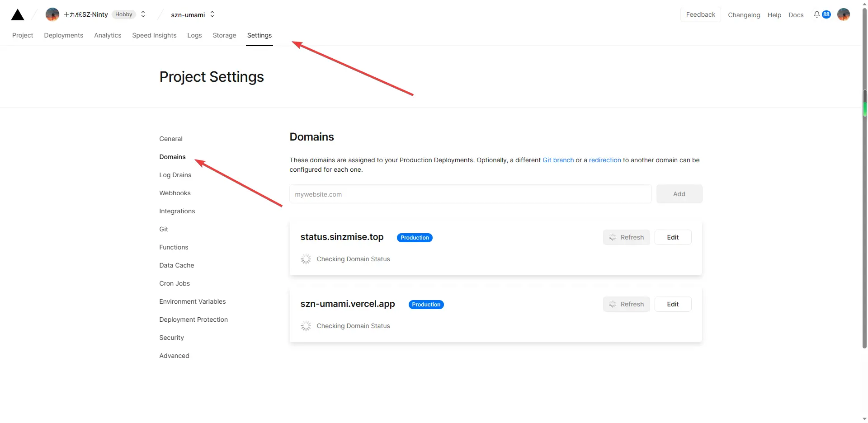
Task: Edit the szn-umami.vercel.app domain
Action: pos(673,304)
